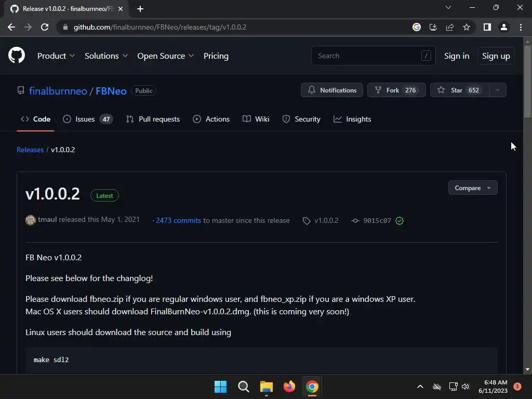532x399 pixels.
Task: Expand the Product menu
Action: [56, 56]
